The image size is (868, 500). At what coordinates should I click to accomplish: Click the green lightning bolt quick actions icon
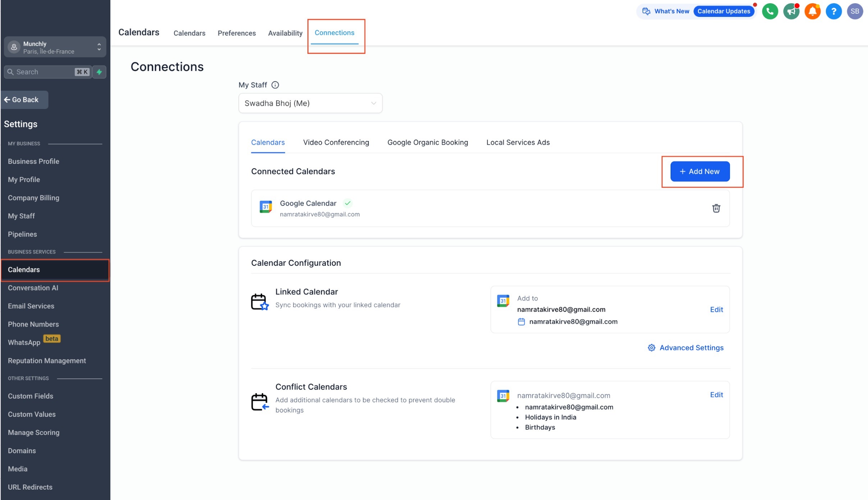pos(99,72)
